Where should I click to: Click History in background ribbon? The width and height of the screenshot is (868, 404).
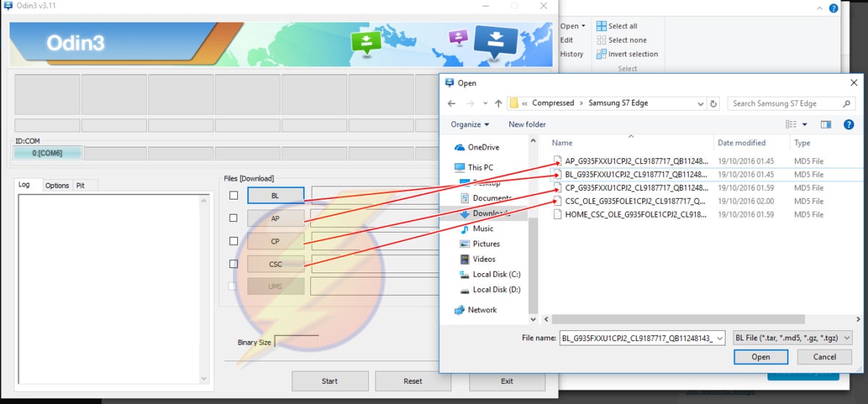(571, 53)
